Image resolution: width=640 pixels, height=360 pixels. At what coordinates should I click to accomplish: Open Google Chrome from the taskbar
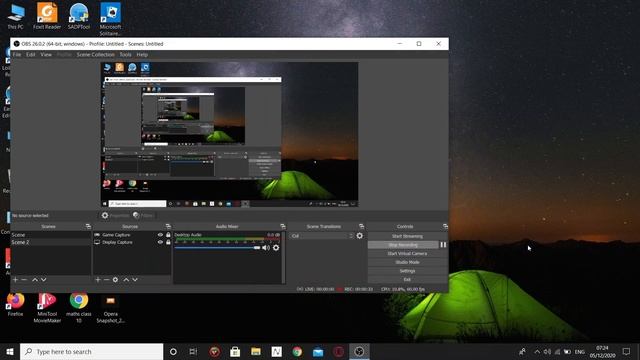(297, 351)
